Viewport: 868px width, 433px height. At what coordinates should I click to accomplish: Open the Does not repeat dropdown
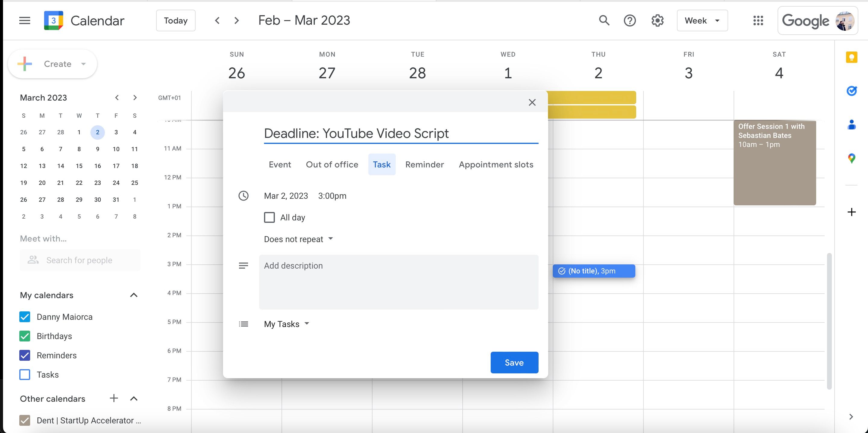coord(298,239)
